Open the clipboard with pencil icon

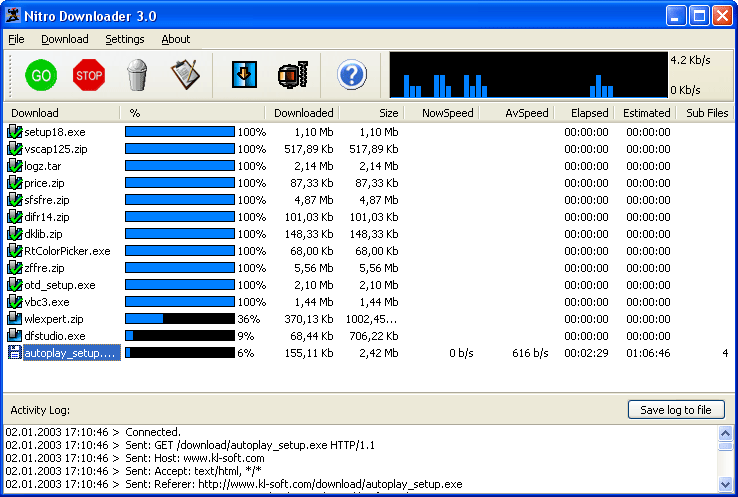point(185,74)
